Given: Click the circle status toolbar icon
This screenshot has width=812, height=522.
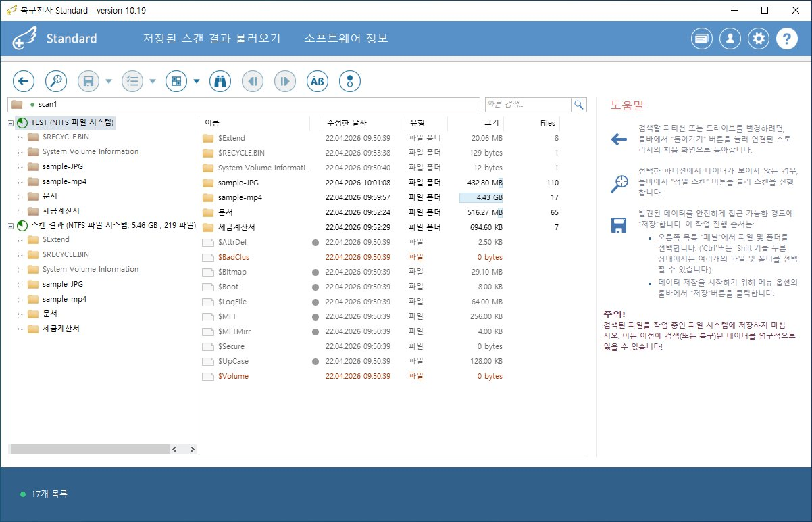Looking at the screenshot, I should click(350, 81).
